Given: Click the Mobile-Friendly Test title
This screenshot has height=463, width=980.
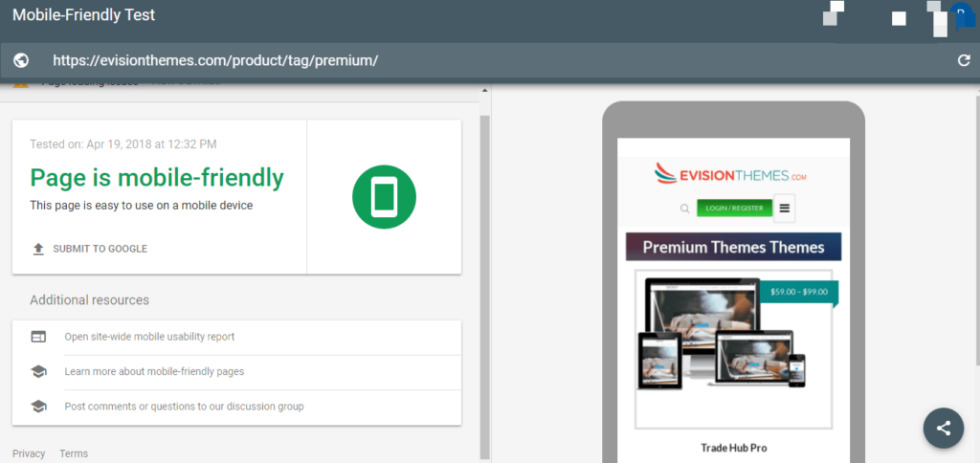Looking at the screenshot, I should click(x=84, y=15).
